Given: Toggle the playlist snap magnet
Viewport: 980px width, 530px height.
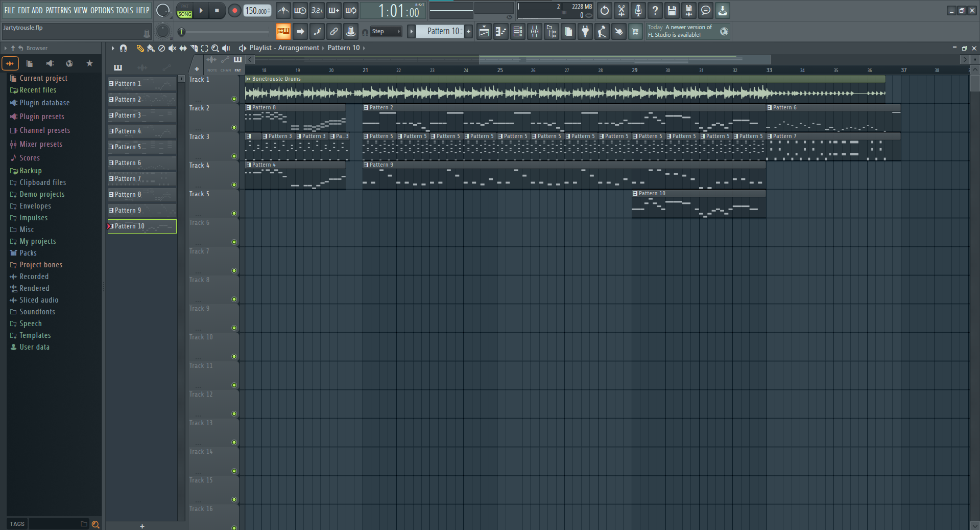Looking at the screenshot, I should tap(123, 48).
